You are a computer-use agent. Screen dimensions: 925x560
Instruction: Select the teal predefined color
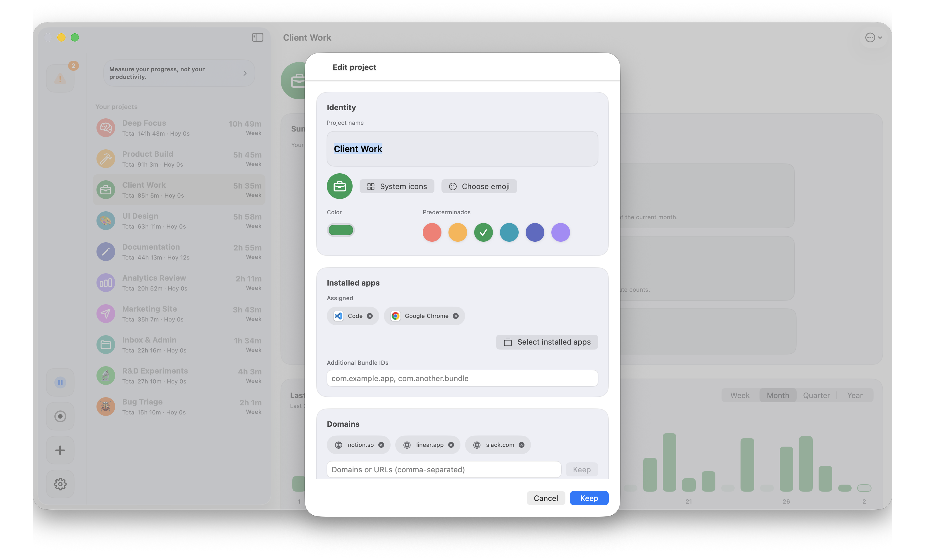point(509,232)
